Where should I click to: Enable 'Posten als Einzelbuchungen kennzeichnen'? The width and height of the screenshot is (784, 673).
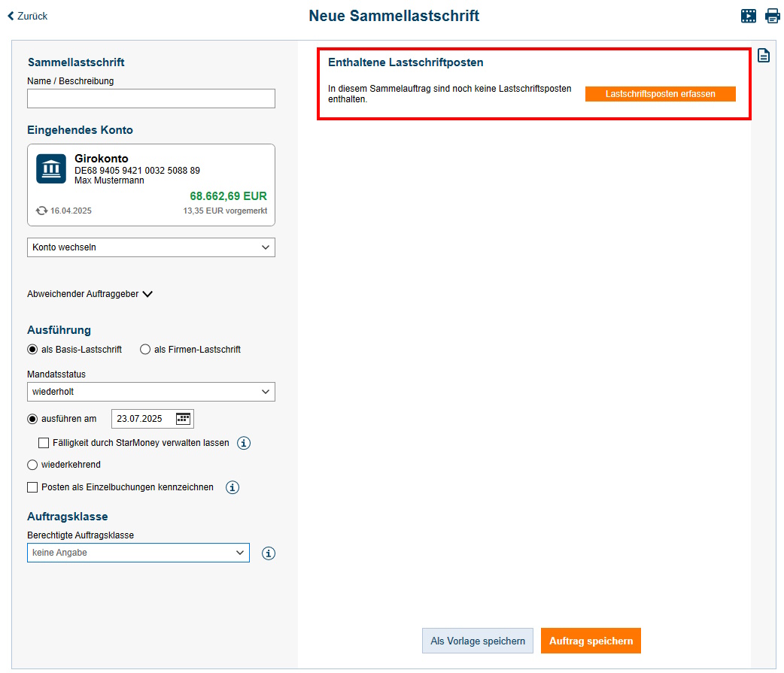click(32, 487)
